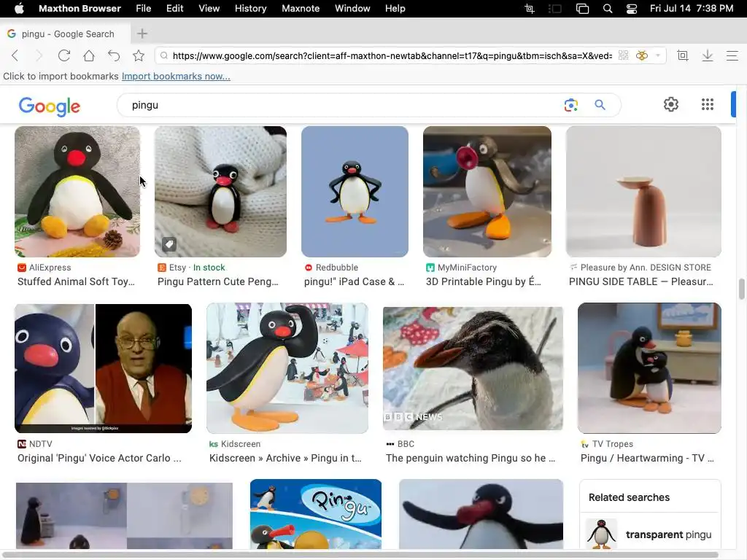Click the address bar URL field
The image size is (747, 560).
(392, 55)
